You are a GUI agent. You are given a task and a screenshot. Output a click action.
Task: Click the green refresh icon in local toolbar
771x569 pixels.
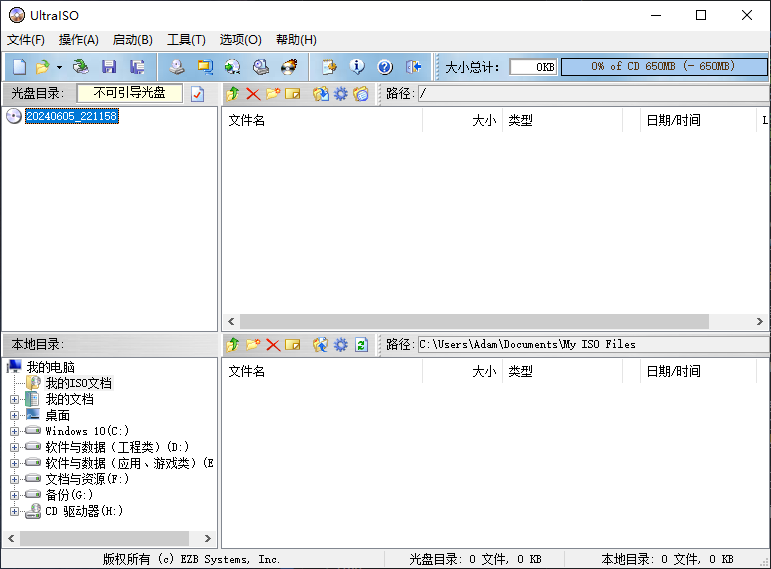point(361,344)
